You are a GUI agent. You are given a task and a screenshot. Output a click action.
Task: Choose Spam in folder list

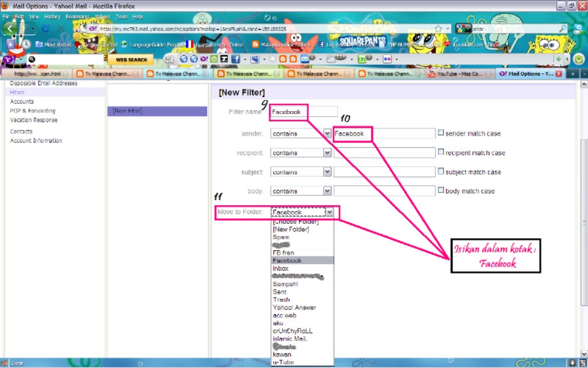[x=302, y=237]
